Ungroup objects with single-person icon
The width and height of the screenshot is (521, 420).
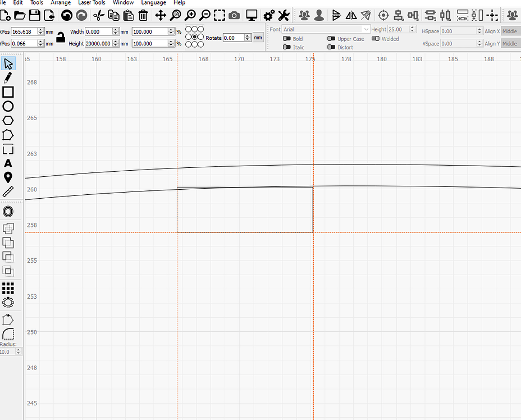click(x=319, y=15)
